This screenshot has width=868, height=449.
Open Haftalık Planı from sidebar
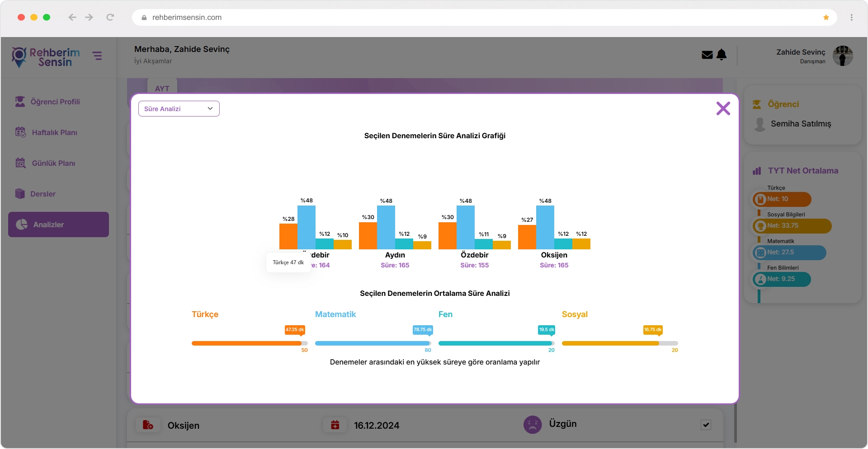pyautogui.click(x=54, y=133)
